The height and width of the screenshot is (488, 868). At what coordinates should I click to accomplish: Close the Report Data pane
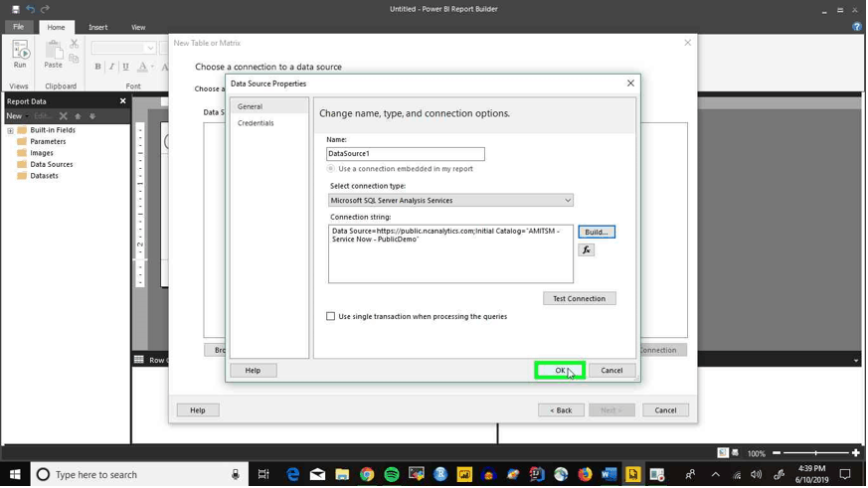[123, 100]
